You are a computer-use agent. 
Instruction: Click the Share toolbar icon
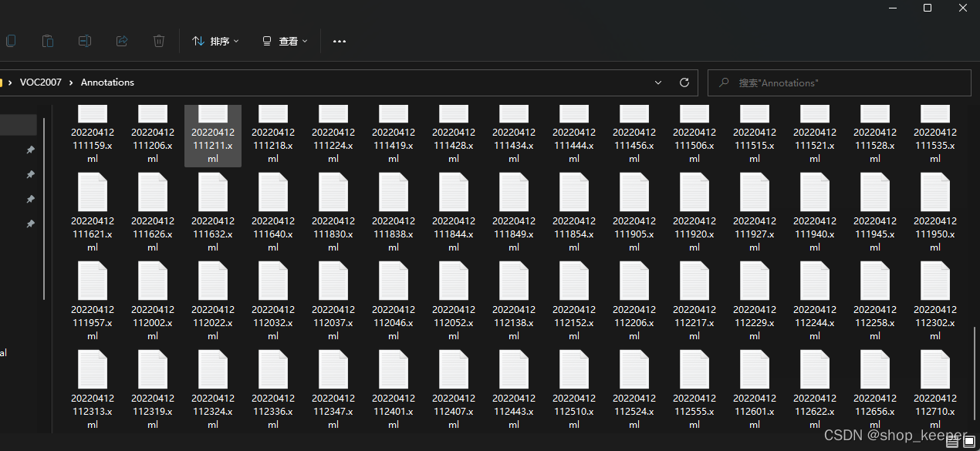point(122,41)
